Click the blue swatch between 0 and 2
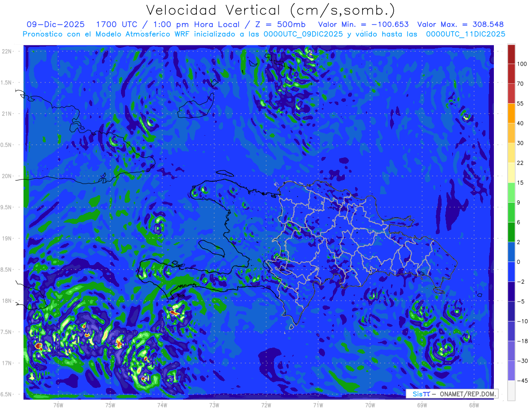Screen dimensions: 532x411 511,252
